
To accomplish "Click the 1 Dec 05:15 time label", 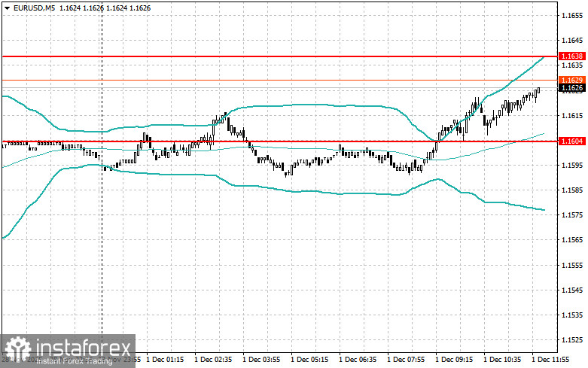I will point(309,360).
